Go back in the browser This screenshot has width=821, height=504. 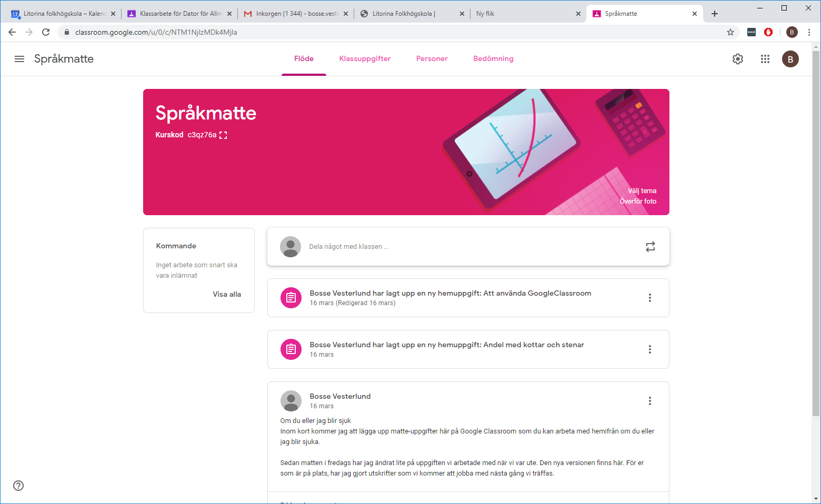12,32
